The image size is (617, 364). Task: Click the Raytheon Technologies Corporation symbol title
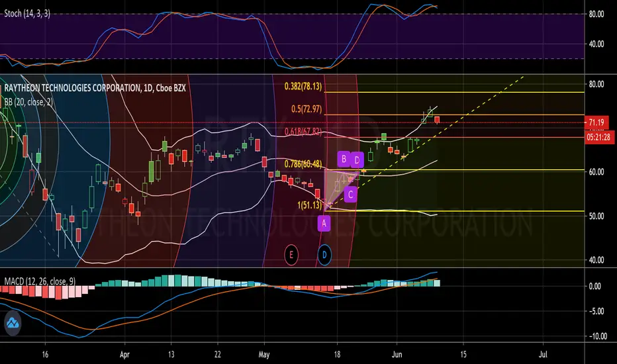point(95,88)
